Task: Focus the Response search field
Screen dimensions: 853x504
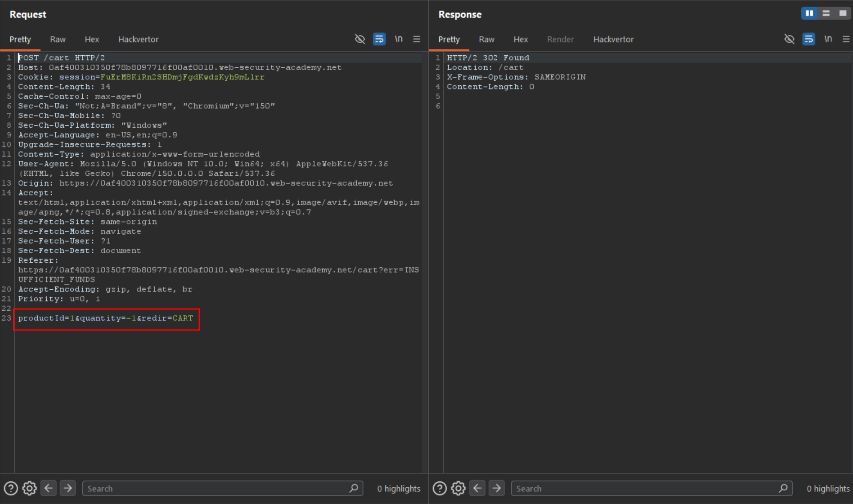Action: click(x=652, y=488)
